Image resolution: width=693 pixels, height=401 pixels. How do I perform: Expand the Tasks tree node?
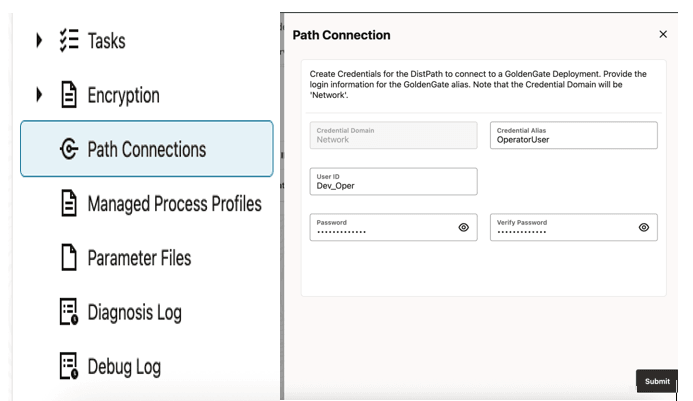point(39,41)
